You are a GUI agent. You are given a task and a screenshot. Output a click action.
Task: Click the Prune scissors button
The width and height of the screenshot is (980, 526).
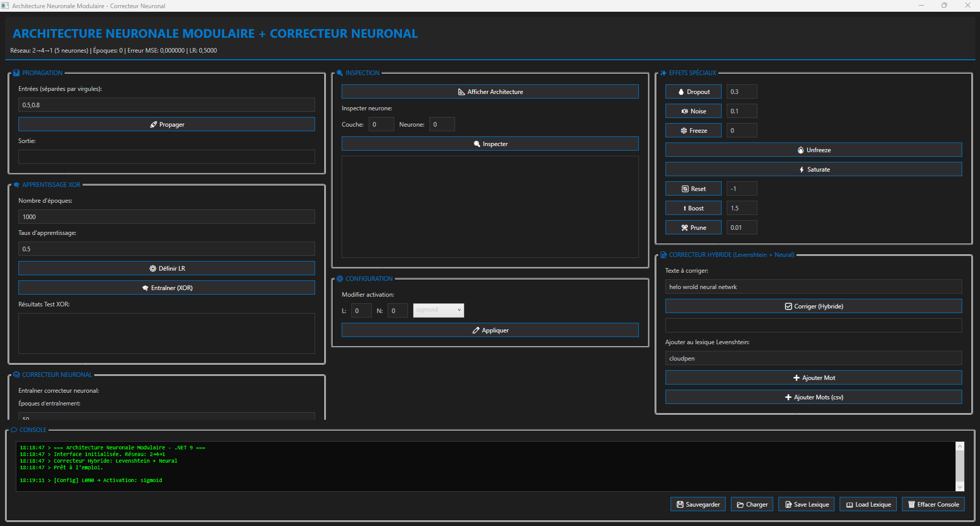click(x=693, y=228)
